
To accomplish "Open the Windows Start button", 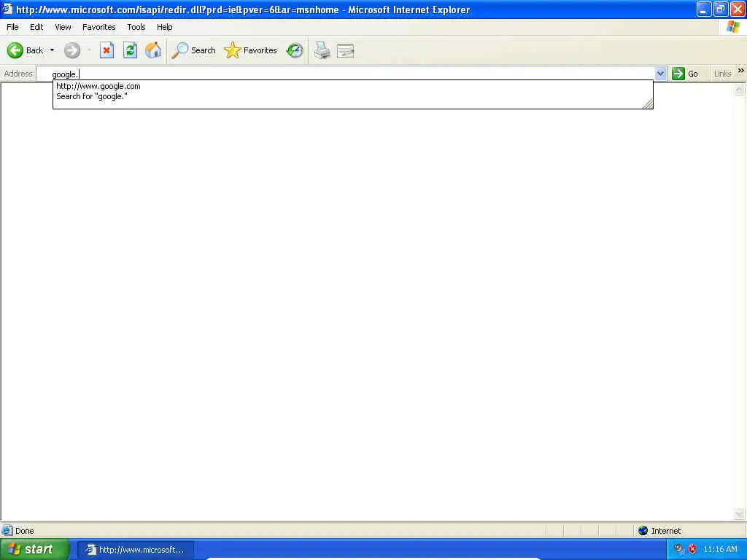I will (x=35, y=550).
